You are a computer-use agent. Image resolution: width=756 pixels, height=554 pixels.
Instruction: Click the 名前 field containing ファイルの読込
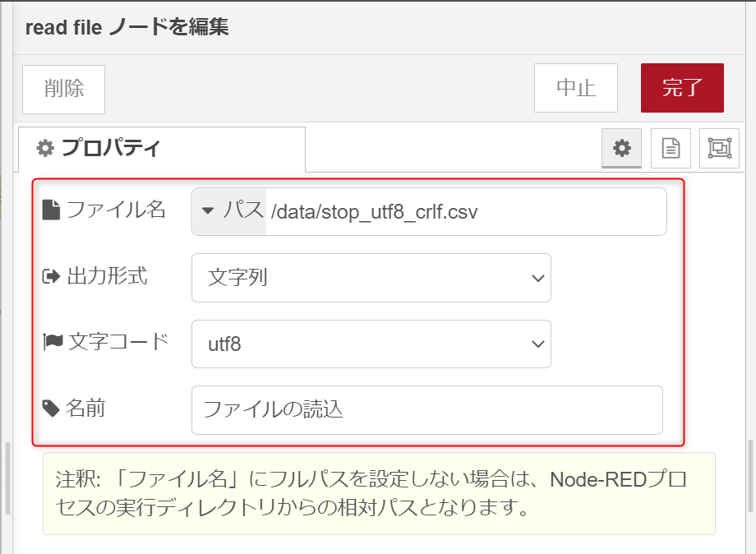427,410
